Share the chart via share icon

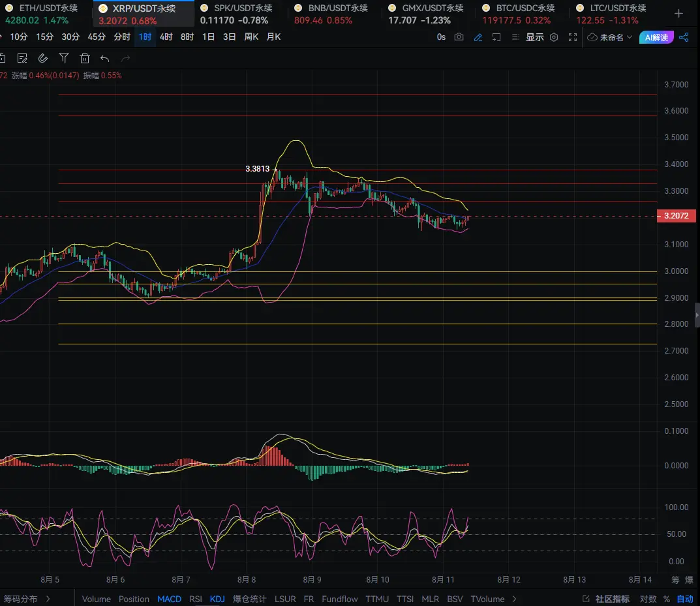coord(684,37)
